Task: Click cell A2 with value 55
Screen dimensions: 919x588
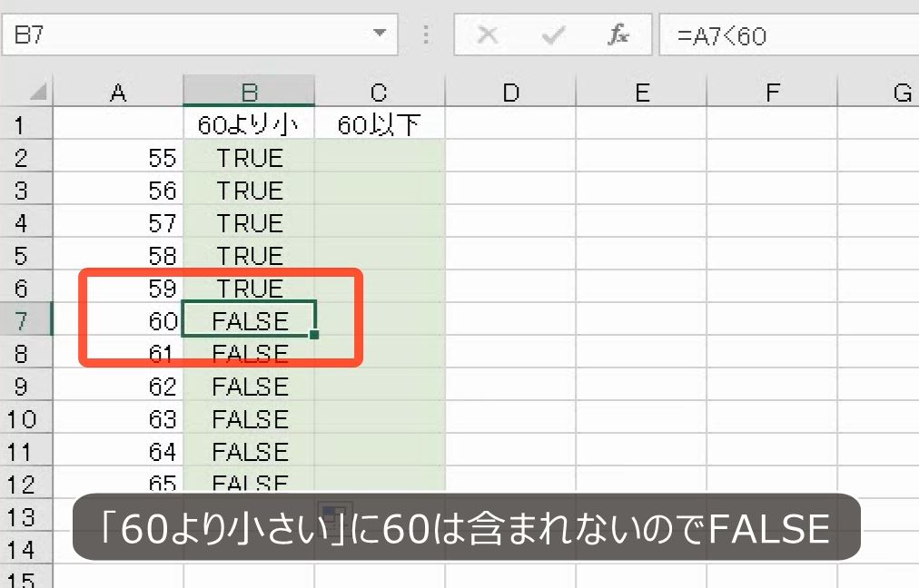Action: tap(118, 156)
